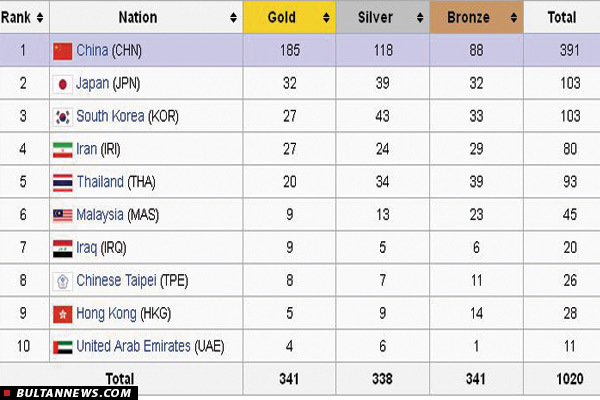Image resolution: width=600 pixels, height=400 pixels.
Task: Sort by Gold medals arrows
Action: pos(326,17)
